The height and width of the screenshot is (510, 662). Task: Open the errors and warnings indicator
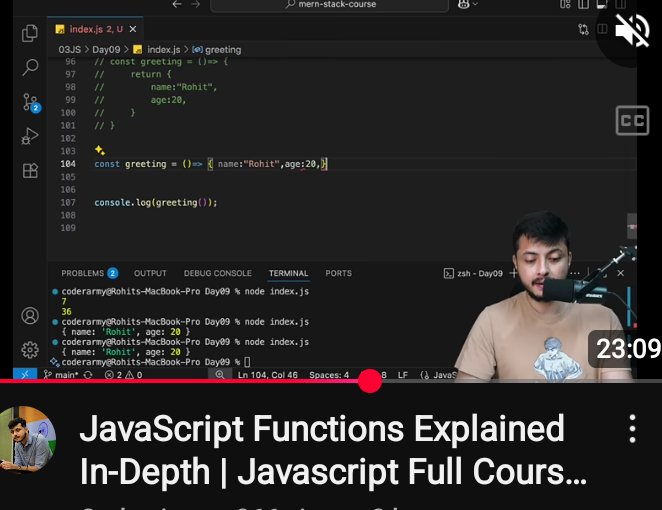[123, 374]
